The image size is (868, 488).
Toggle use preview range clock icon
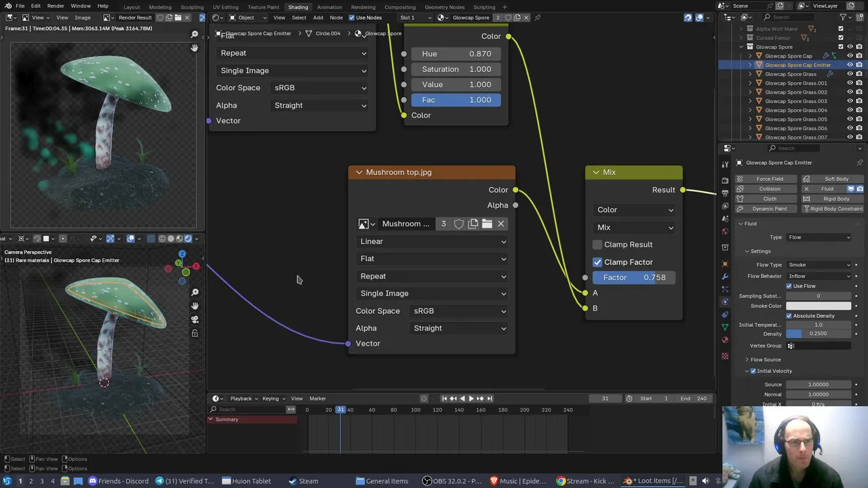coord(629,399)
